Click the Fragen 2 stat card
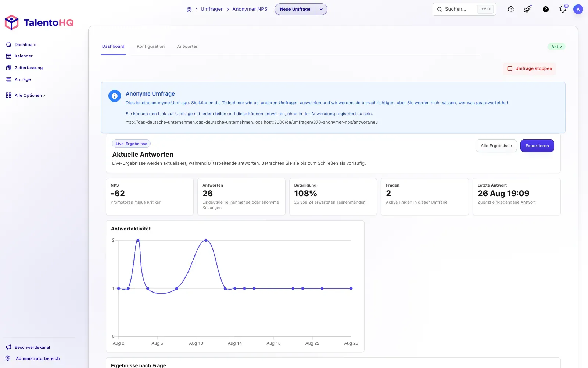This screenshot has height=368, width=588. coord(425,197)
